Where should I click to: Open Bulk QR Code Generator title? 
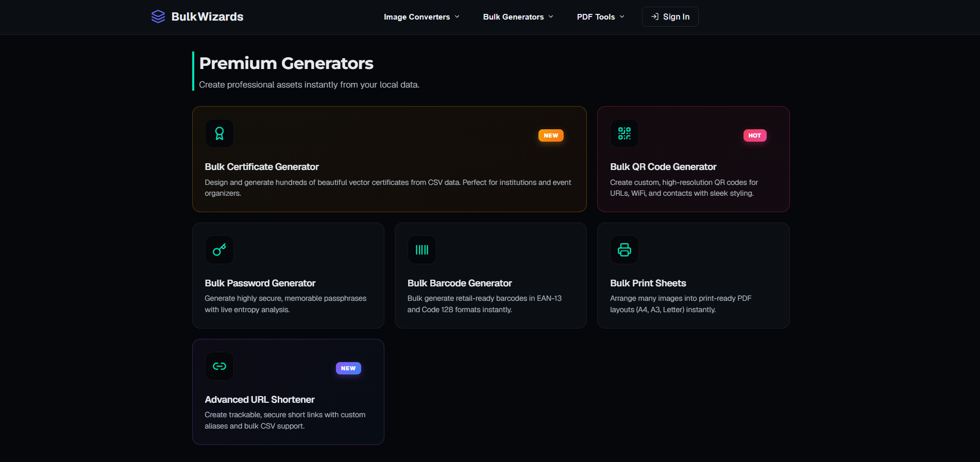click(x=663, y=167)
